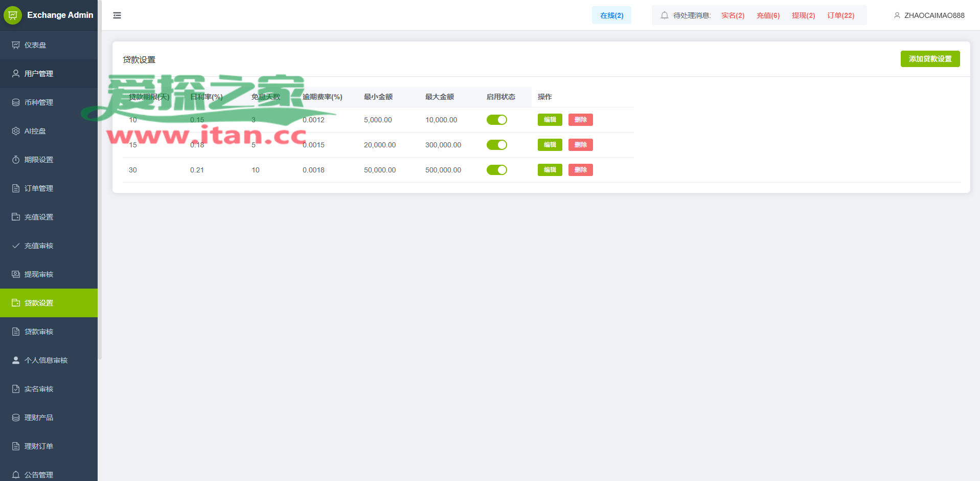Click the 贷款审核 document icon

coord(16,332)
